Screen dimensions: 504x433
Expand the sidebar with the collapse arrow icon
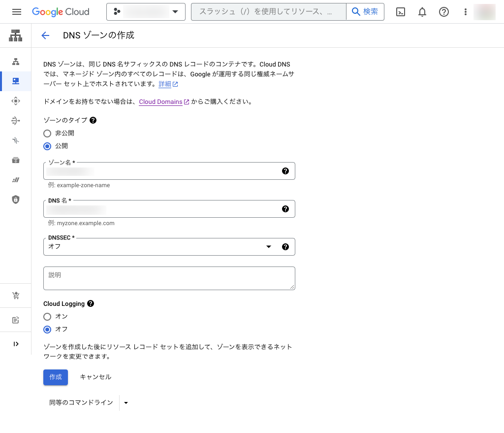[16, 344]
